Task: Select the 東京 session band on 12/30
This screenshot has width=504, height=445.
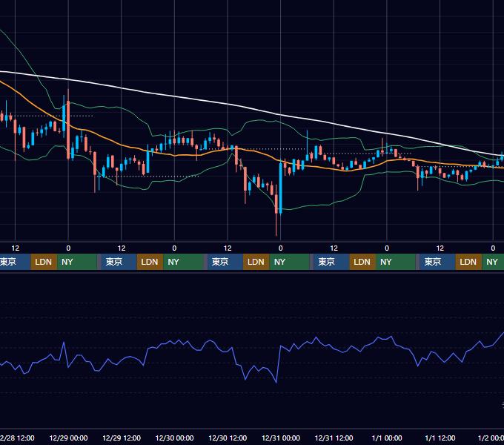Action: 225,262
